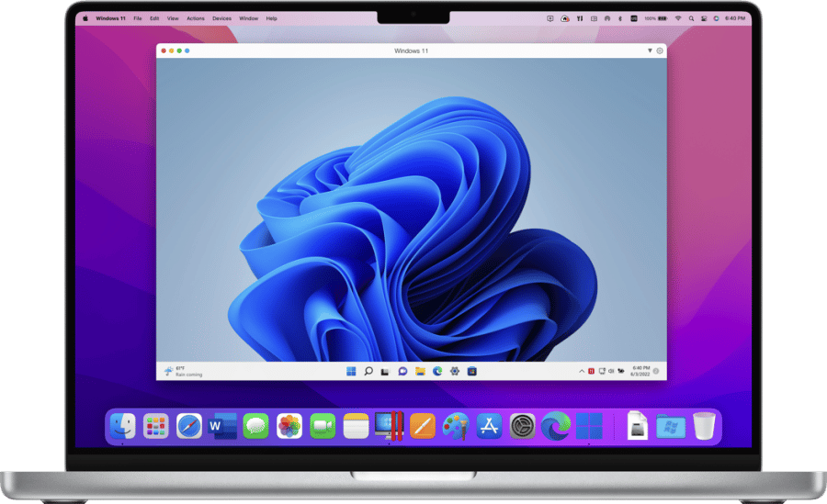The image size is (827, 504).
Task: Open Apple menu
Action: [x=85, y=18]
